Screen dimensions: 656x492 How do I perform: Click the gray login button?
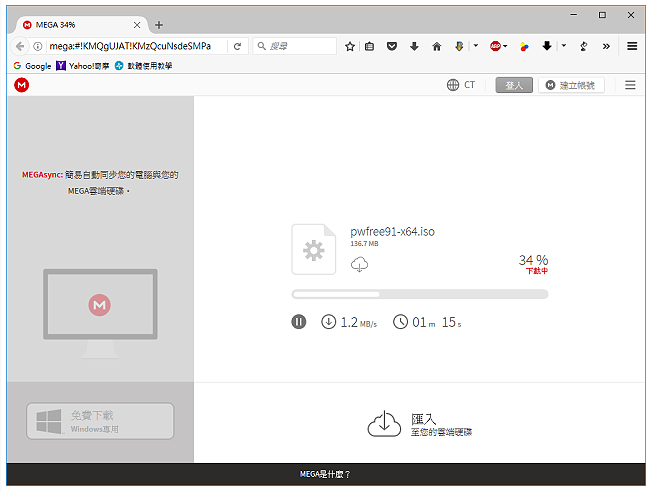(514, 85)
